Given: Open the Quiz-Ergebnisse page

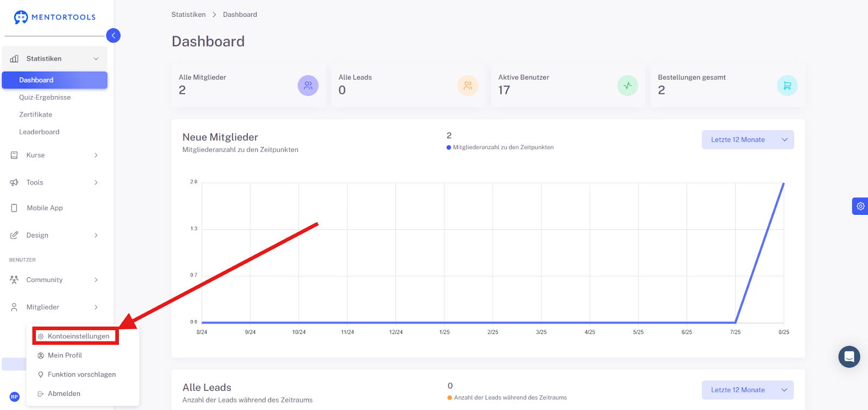Looking at the screenshot, I should pos(45,98).
